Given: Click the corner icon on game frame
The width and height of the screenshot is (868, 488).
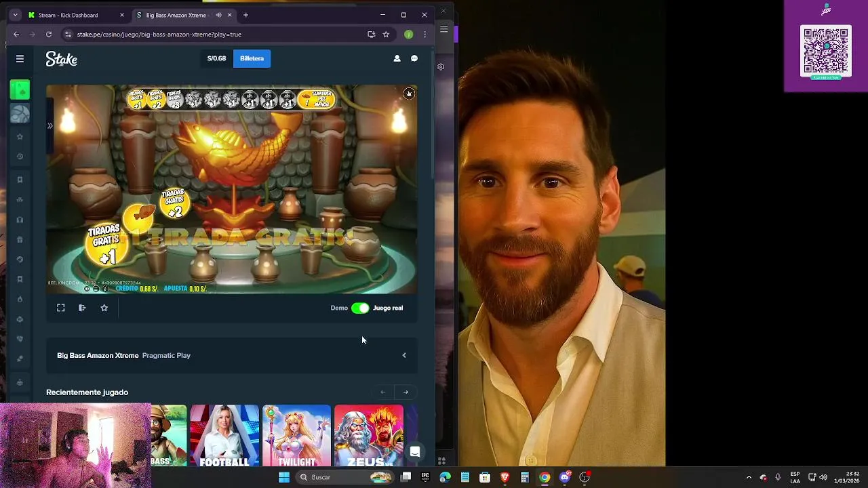Looking at the screenshot, I should pyautogui.click(x=408, y=94).
